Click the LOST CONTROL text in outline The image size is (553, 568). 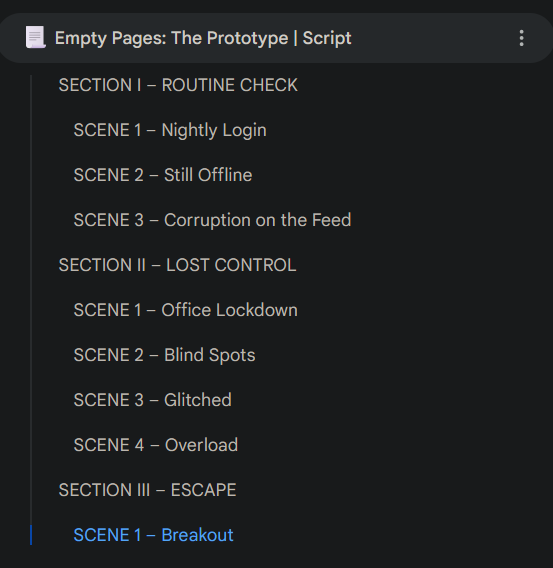click(231, 265)
